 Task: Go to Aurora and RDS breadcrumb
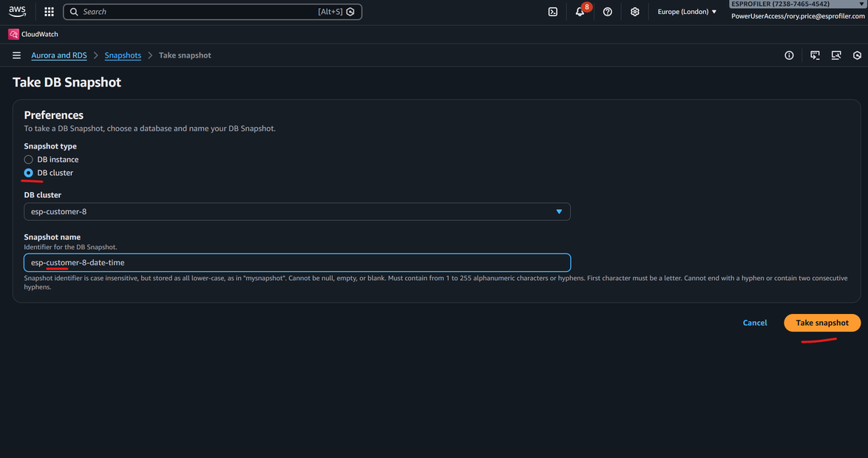tap(59, 55)
